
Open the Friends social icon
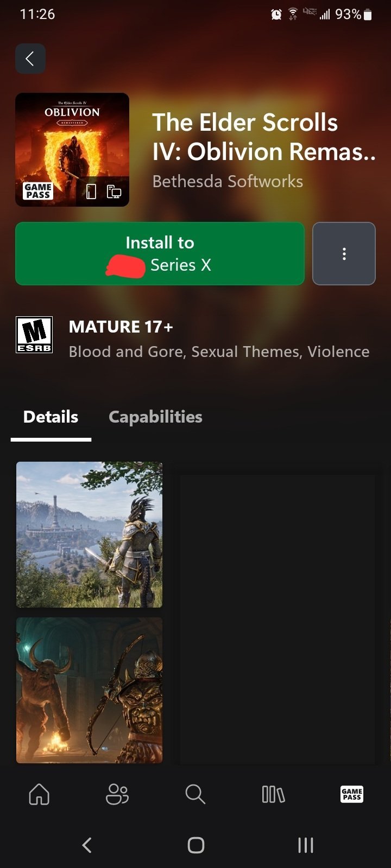point(117,795)
